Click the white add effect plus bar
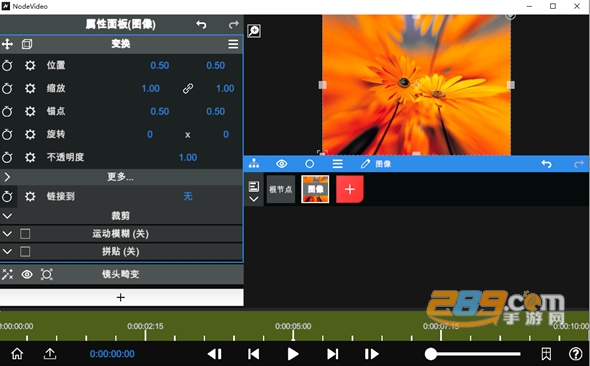590x366 pixels. tap(121, 298)
